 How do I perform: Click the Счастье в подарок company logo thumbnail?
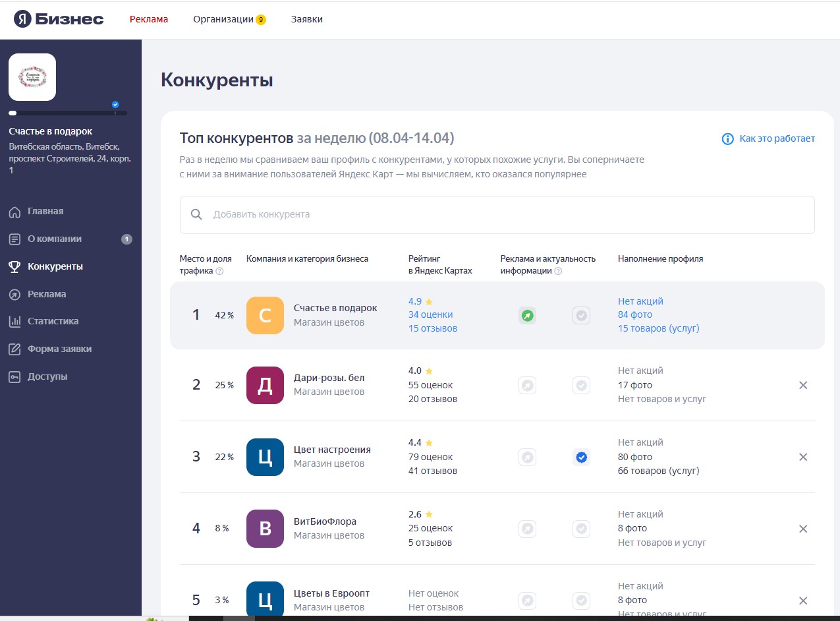pos(32,77)
